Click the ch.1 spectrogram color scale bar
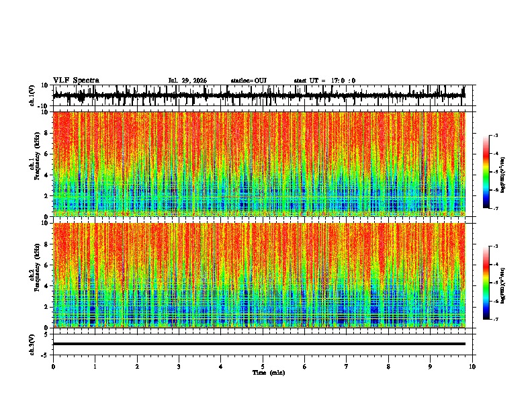 point(486,172)
